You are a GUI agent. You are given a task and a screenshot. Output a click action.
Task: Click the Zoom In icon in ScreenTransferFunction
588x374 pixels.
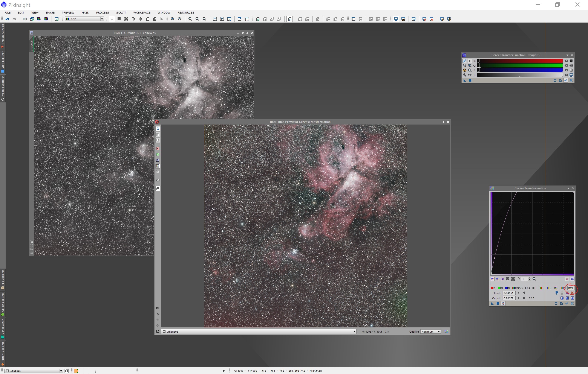(x=470, y=66)
